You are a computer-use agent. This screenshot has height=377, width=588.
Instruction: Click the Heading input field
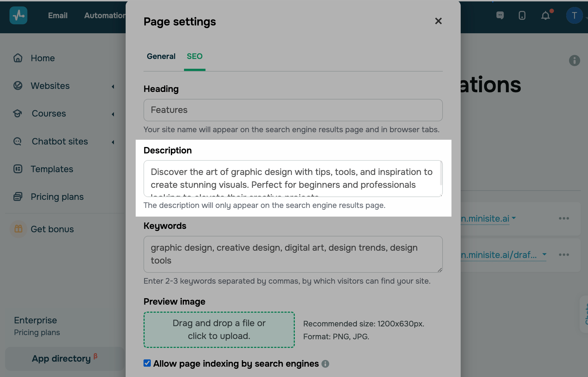pos(293,110)
